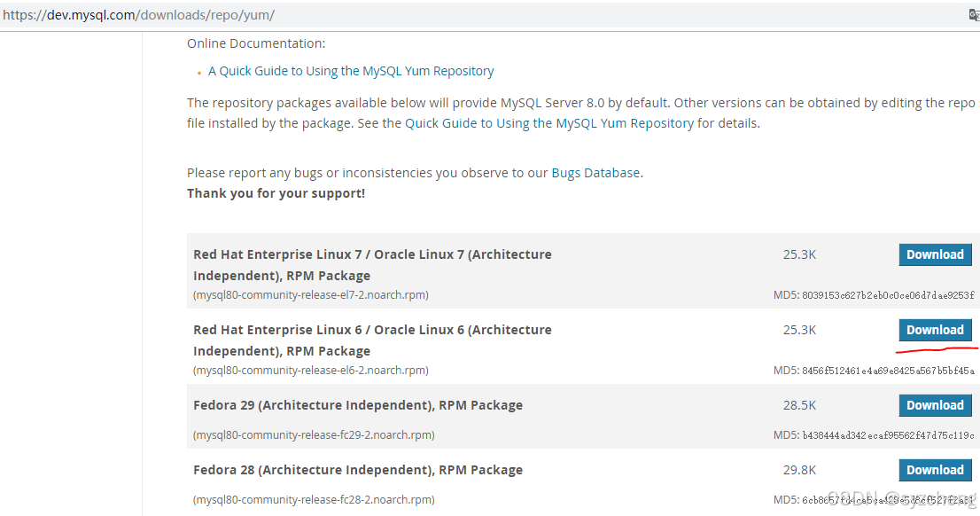Viewport: 980px width, 516px height.
Task: Download the Red Hat Enterprise Linux 7 package
Action: click(935, 254)
